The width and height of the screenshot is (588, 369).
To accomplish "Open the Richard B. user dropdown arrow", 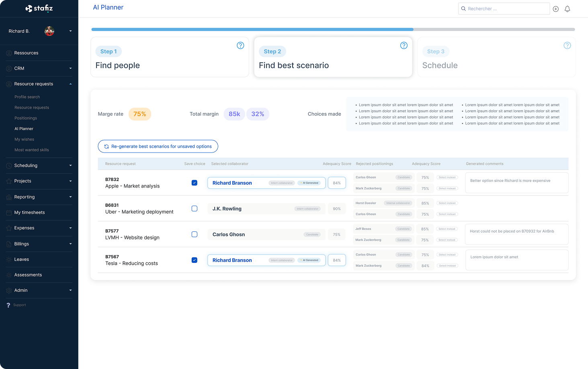I will point(70,31).
